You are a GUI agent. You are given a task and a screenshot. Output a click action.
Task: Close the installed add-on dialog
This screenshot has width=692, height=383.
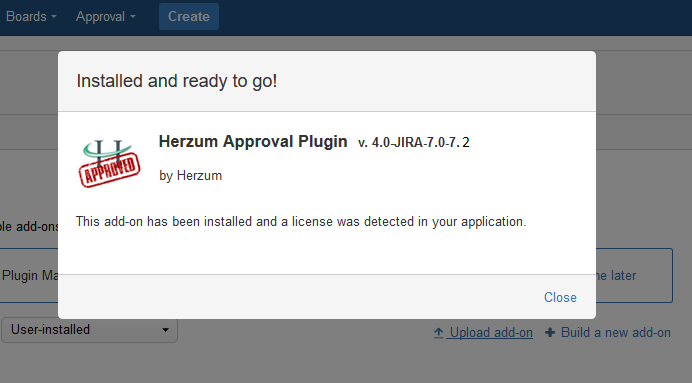pos(560,297)
